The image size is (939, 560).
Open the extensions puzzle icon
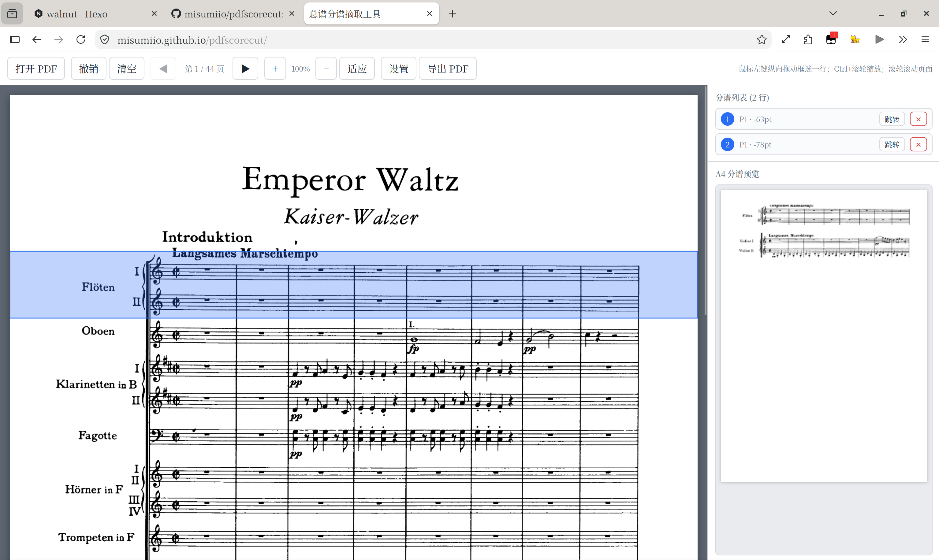(x=808, y=40)
